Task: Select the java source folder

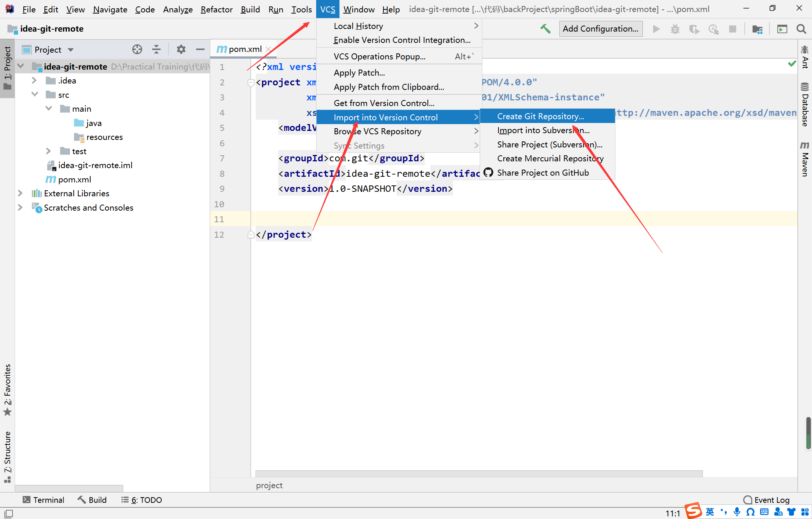Action: click(88, 123)
